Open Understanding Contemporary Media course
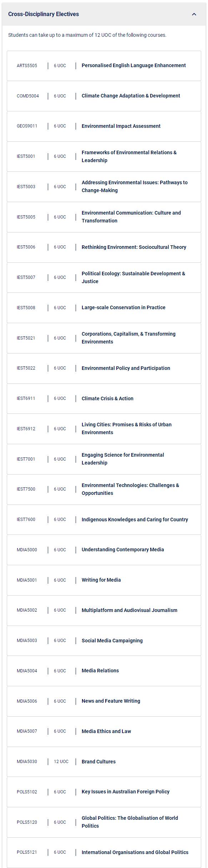Image resolution: width=208 pixels, height=868 pixels. (123, 550)
